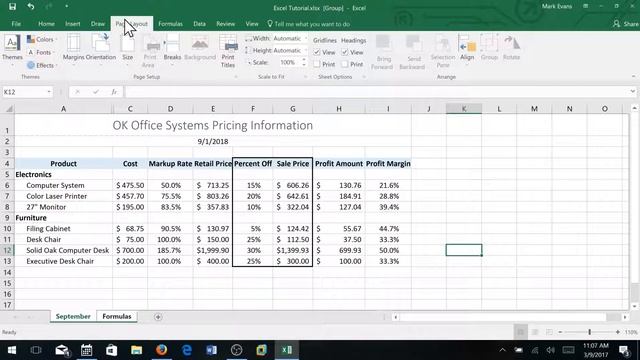The image size is (640, 360).
Task: Switch to the Review tab
Action: coord(225,24)
